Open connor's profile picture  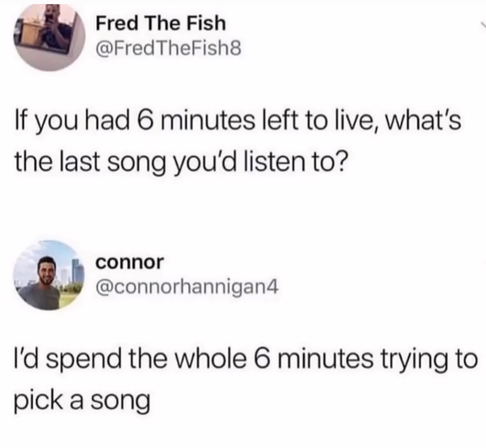(x=49, y=275)
